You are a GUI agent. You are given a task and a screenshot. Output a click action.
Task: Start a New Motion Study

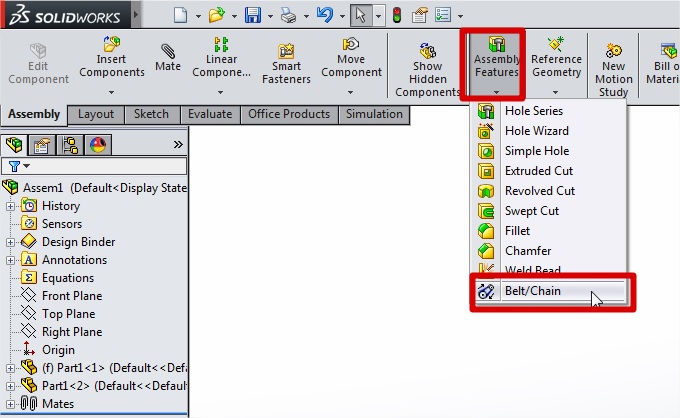coord(614,50)
